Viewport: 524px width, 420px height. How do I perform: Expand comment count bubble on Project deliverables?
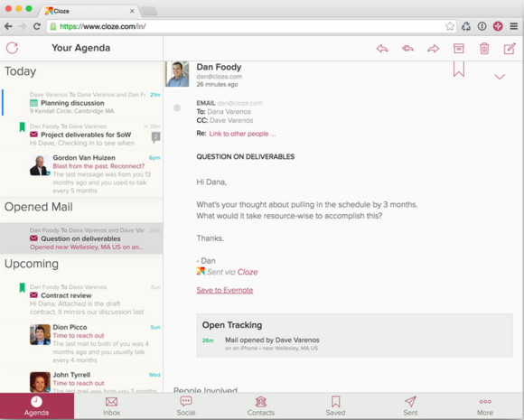155,137
